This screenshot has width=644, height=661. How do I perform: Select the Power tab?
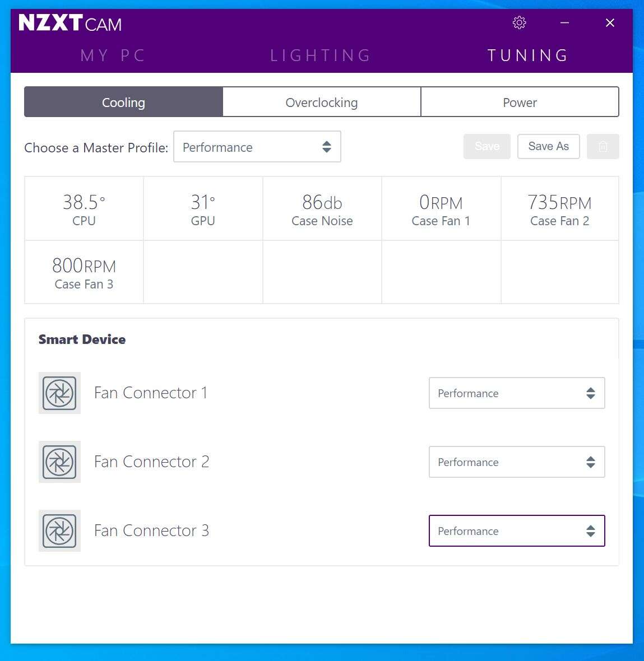pos(519,102)
